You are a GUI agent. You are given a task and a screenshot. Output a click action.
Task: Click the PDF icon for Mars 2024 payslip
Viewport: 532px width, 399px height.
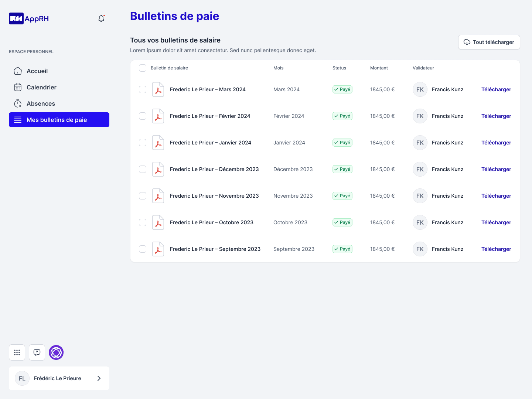(158, 89)
